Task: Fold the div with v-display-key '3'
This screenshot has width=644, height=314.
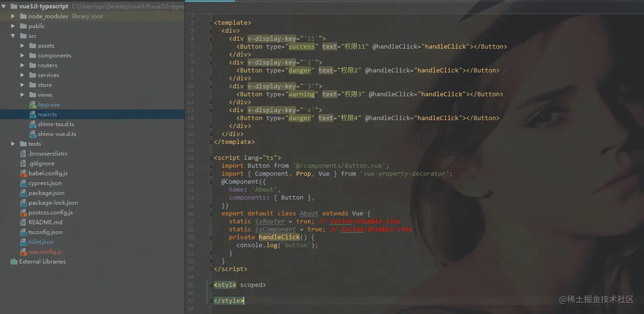Action: (212, 86)
